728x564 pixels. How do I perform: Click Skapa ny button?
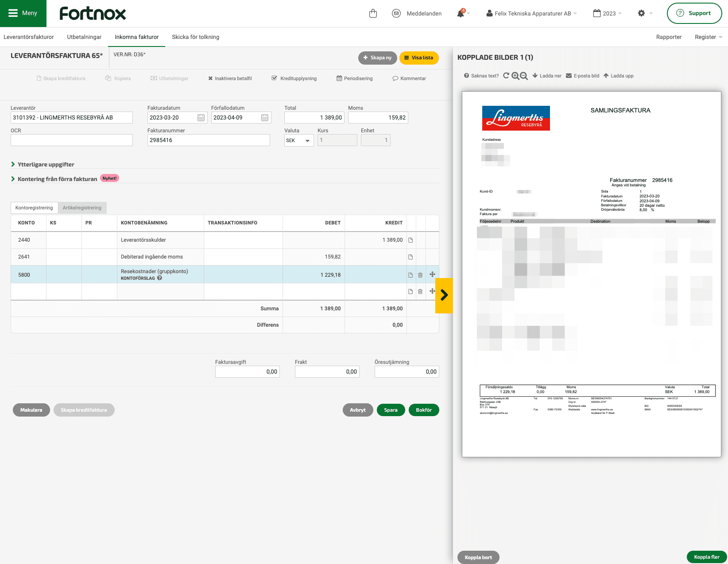click(377, 58)
